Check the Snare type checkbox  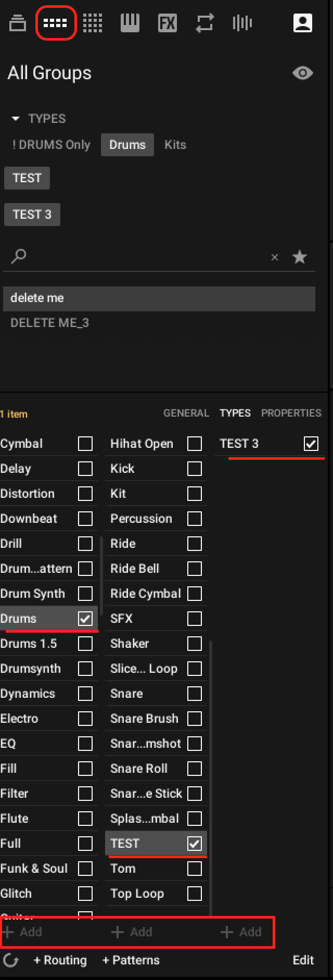pos(195,694)
